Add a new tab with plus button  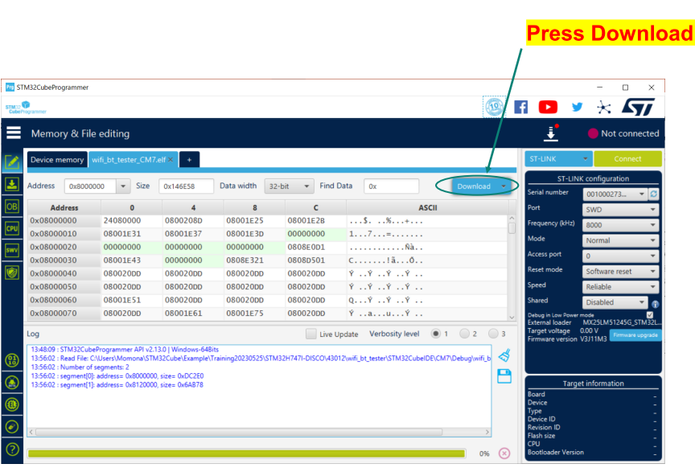(189, 160)
